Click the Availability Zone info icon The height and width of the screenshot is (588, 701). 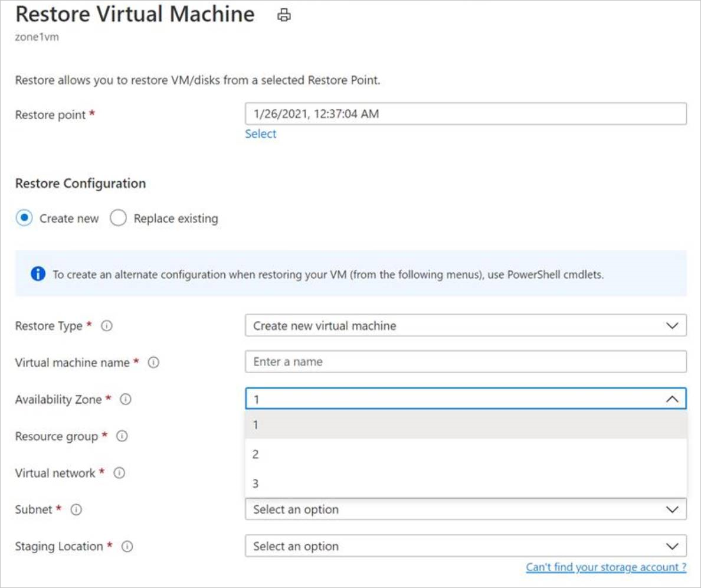click(x=126, y=400)
